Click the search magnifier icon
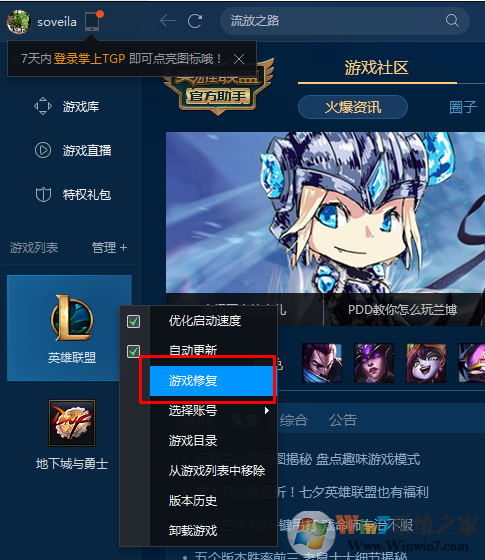 (x=452, y=21)
